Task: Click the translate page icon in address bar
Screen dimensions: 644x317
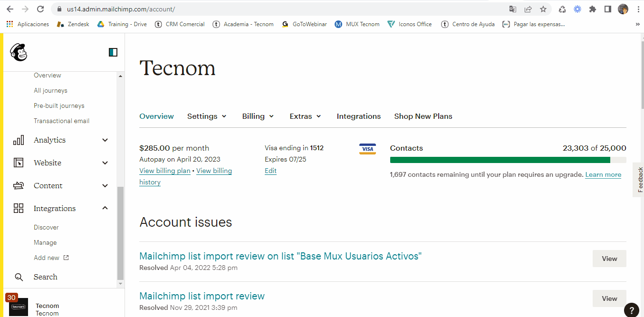Action: tap(513, 9)
